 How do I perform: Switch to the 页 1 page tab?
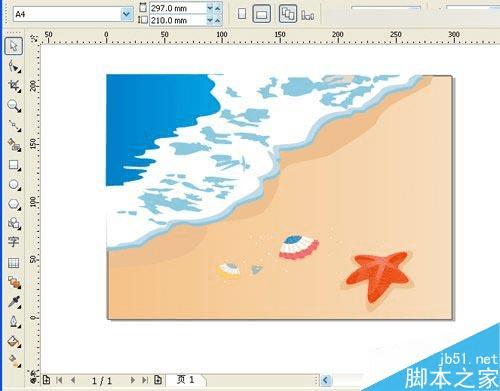[186, 379]
